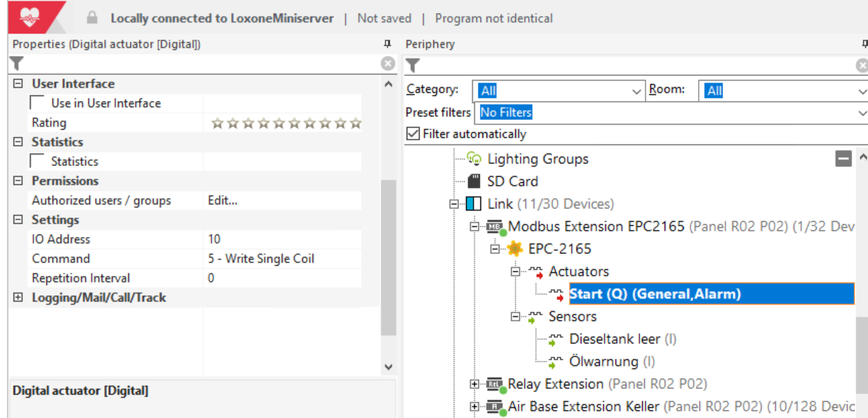Click the Modbus Extension EPC2165 device icon
This screenshot has height=418, width=868.
click(495, 227)
